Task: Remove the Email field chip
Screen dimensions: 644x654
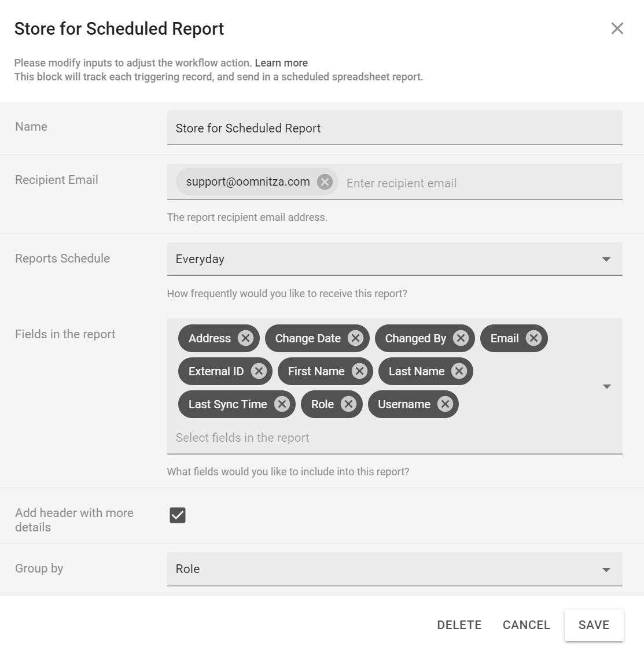Action: pyautogui.click(x=533, y=338)
